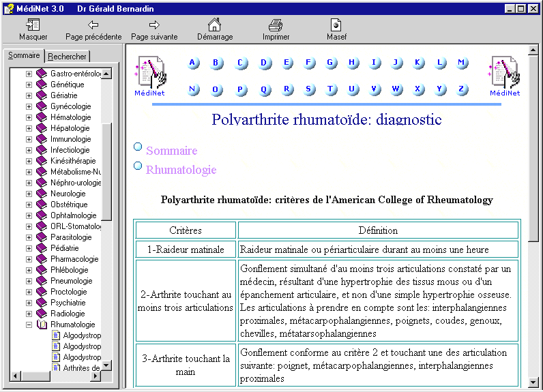Click the open Rhumatologie book icon

[x=42, y=325]
